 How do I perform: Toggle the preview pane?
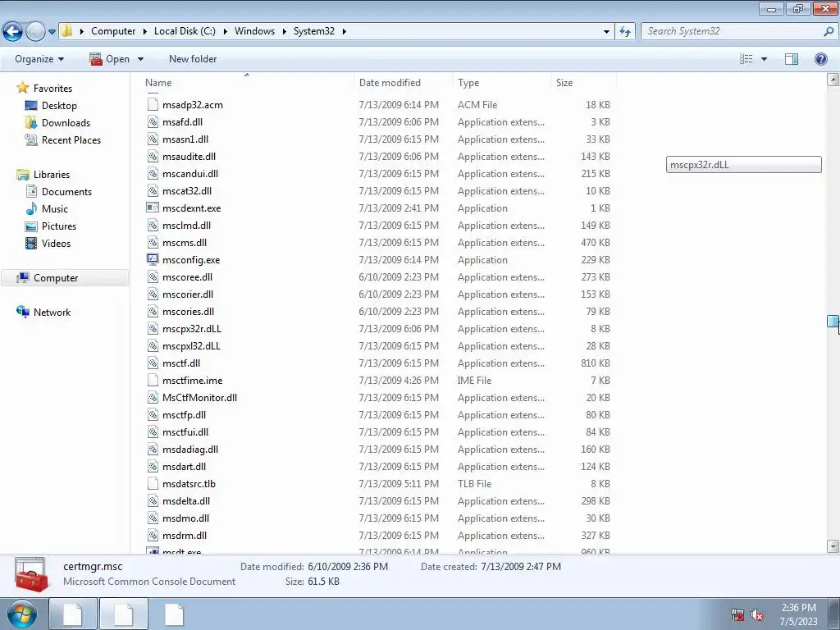point(792,59)
